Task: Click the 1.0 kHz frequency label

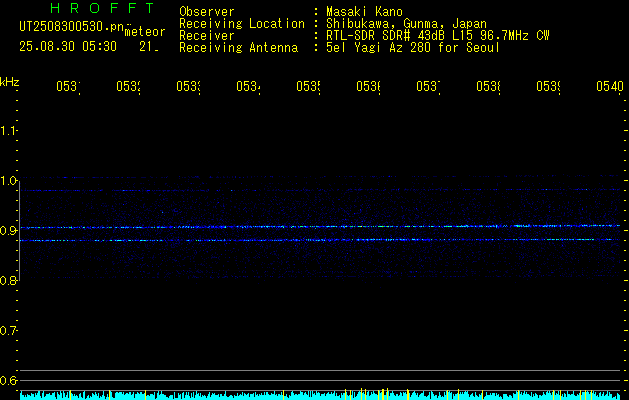Action: pyautogui.click(x=8, y=181)
